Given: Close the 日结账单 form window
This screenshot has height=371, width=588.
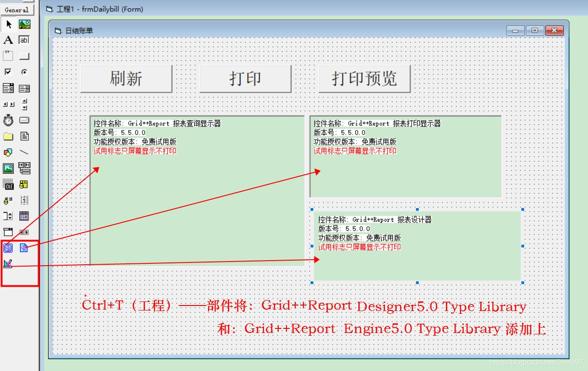Looking at the screenshot, I should (554, 31).
